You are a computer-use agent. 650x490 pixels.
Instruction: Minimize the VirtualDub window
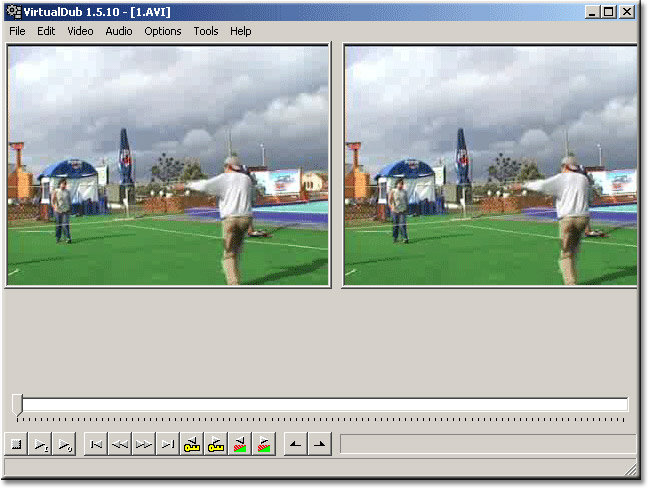(592, 12)
